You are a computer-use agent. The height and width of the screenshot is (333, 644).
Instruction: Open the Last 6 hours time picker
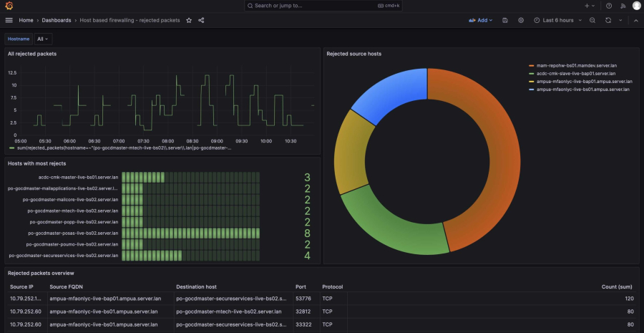pos(557,20)
